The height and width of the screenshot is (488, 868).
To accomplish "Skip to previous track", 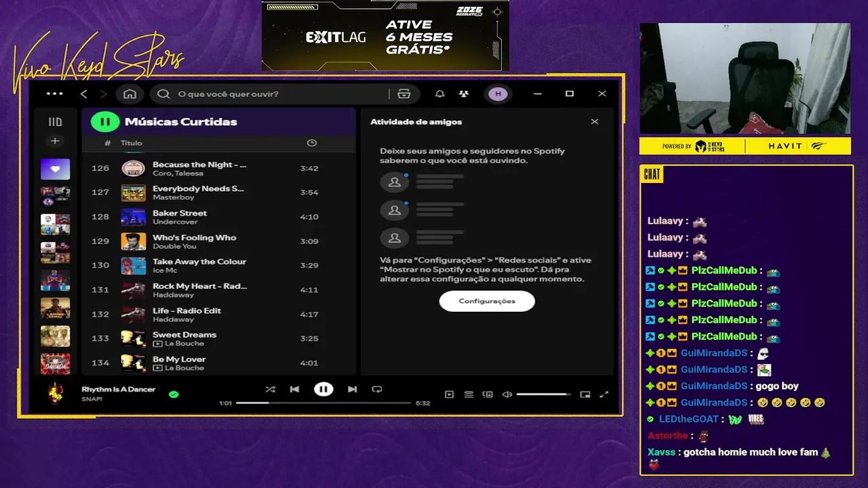I will pyautogui.click(x=294, y=389).
